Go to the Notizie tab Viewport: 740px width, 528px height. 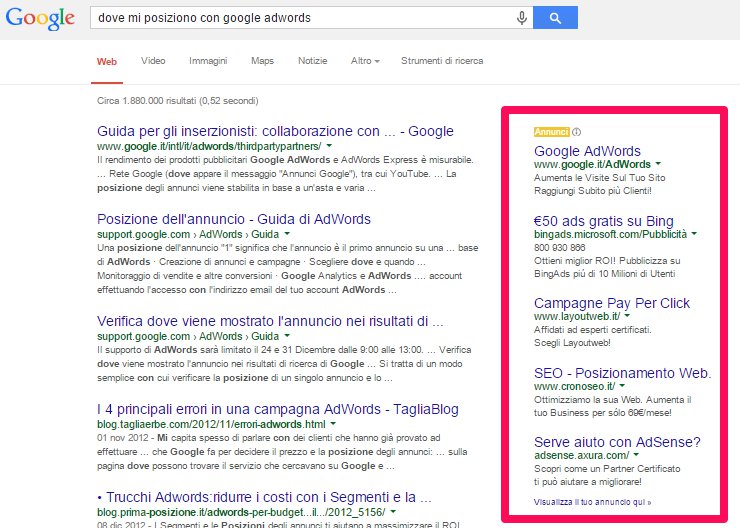(312, 61)
